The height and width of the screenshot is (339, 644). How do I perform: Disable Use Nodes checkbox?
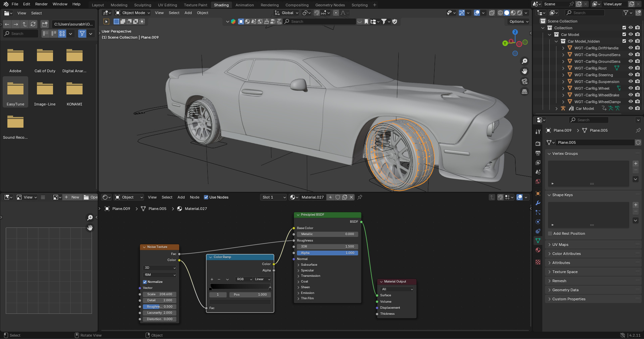pos(206,197)
